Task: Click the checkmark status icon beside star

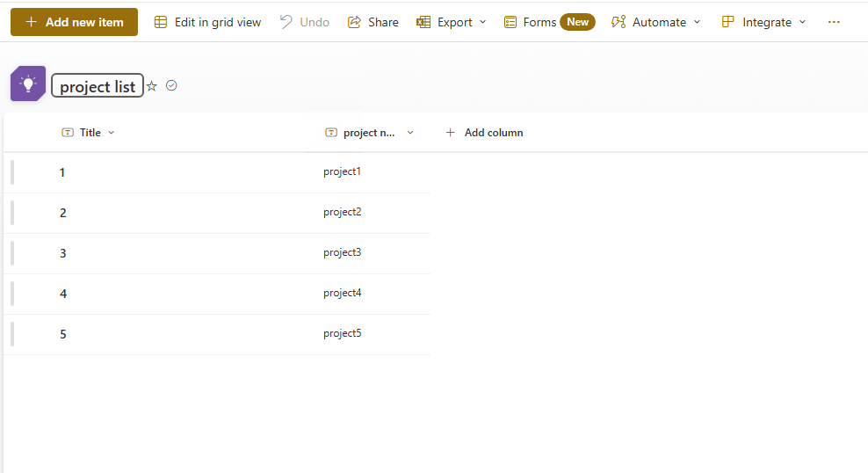Action: (171, 85)
